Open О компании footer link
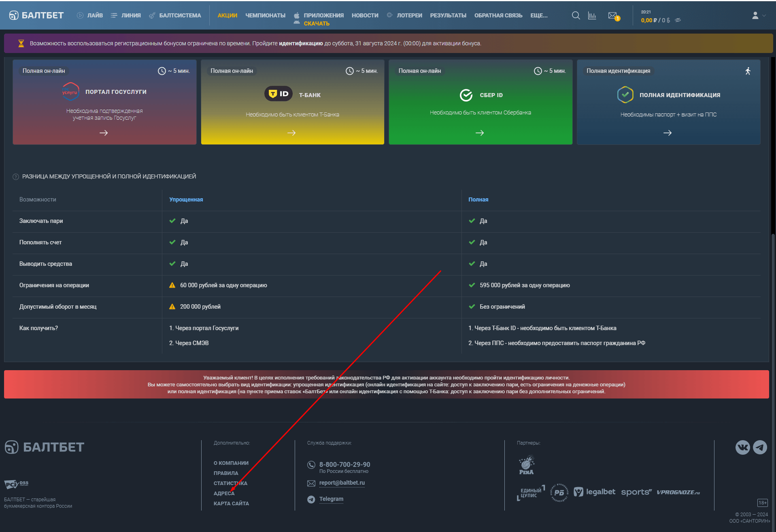 231,463
